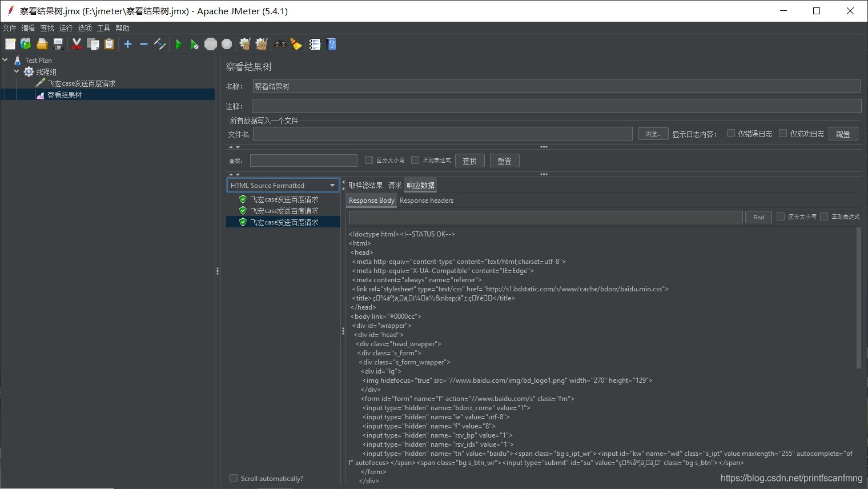The width and height of the screenshot is (868, 489).
Task: Open 编辑 menu
Action: click(29, 28)
